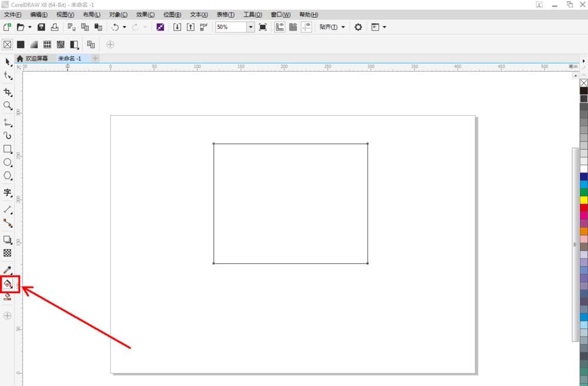The width and height of the screenshot is (588, 386).
Task: Click the no-color X swatch
Action: click(583, 83)
